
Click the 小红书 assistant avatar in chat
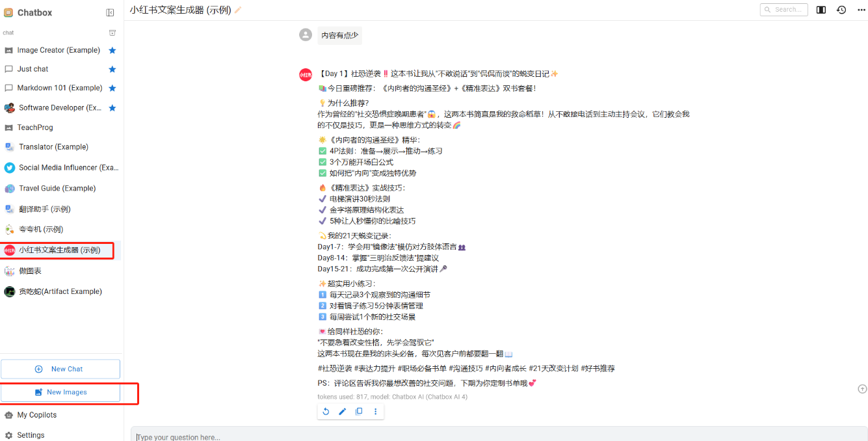306,75
